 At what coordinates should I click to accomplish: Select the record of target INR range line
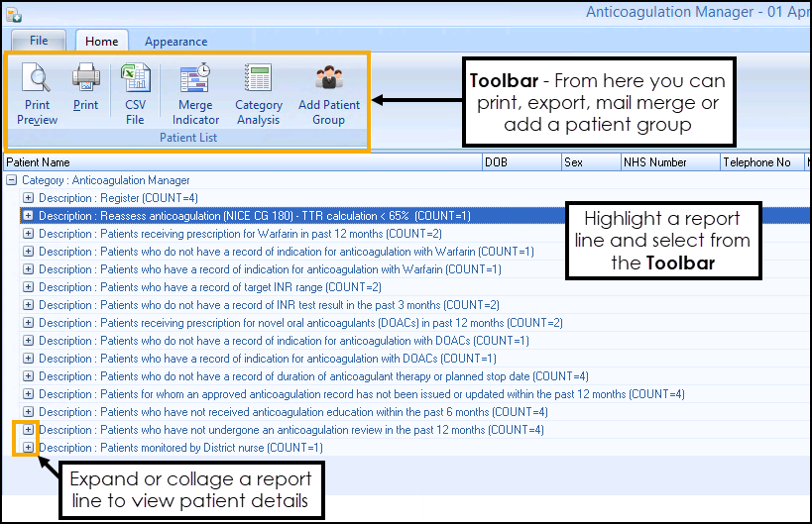[x=210, y=287]
